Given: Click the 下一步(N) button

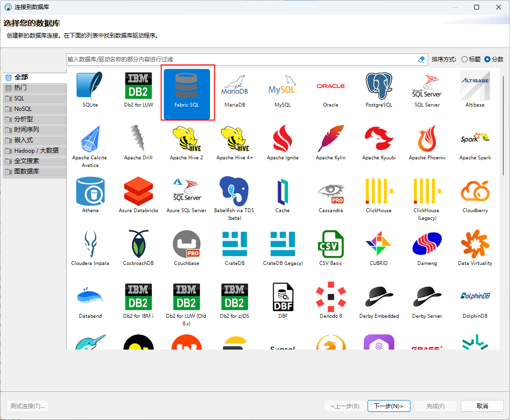Looking at the screenshot, I should click(389, 406).
